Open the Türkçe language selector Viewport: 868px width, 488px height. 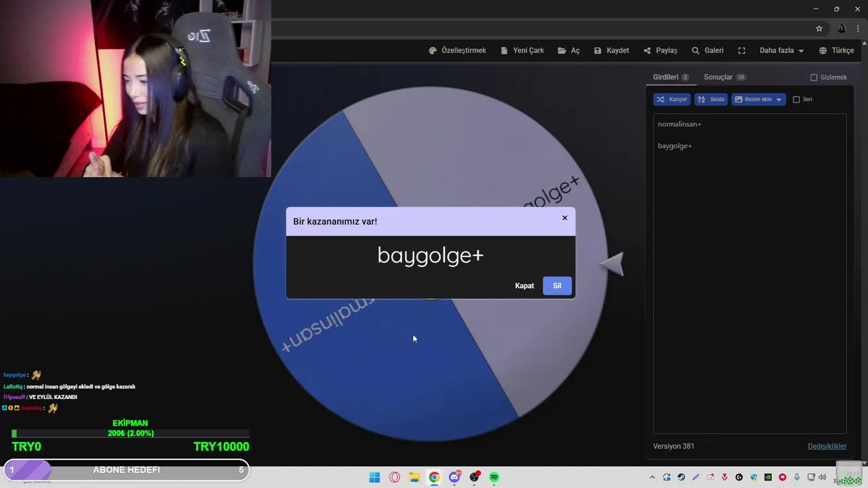[x=836, y=51]
